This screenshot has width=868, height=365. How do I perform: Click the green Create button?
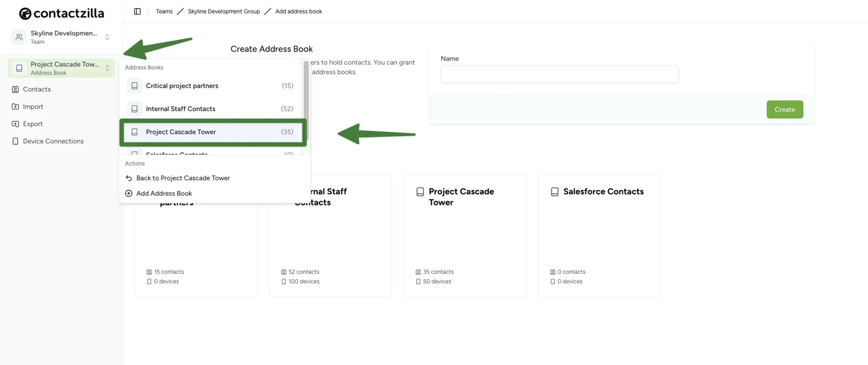(x=784, y=110)
